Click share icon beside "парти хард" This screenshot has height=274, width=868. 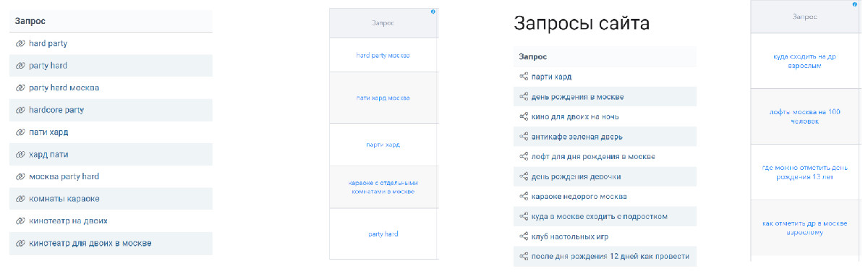point(524,77)
